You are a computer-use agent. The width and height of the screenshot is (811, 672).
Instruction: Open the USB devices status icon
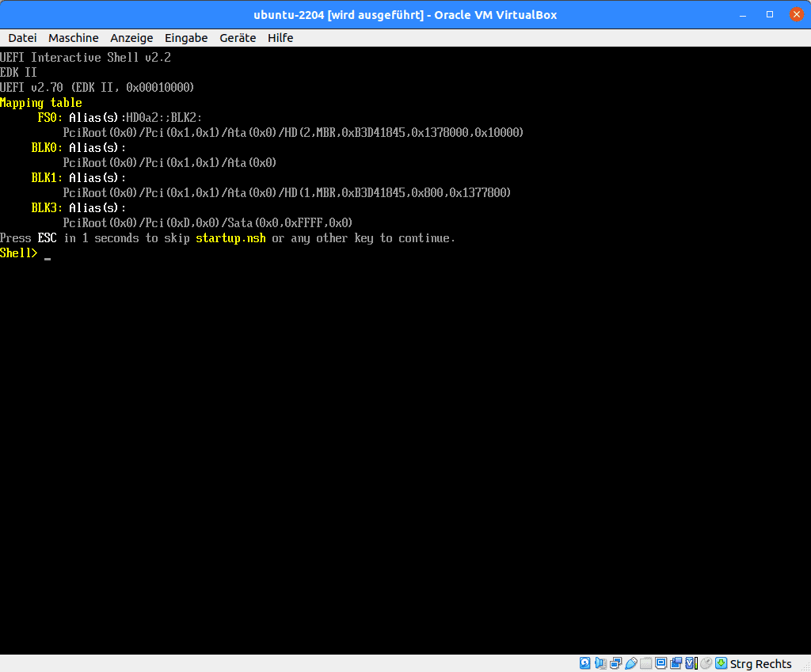point(630,663)
